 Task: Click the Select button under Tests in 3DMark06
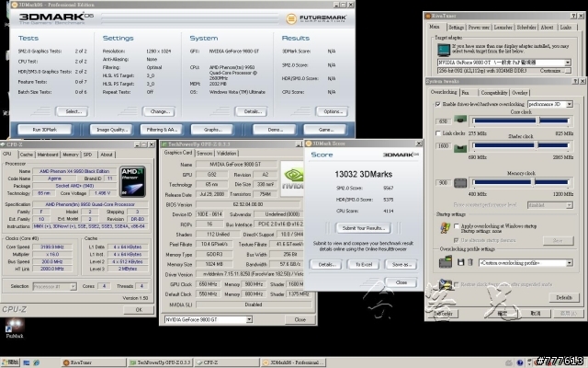72,111
